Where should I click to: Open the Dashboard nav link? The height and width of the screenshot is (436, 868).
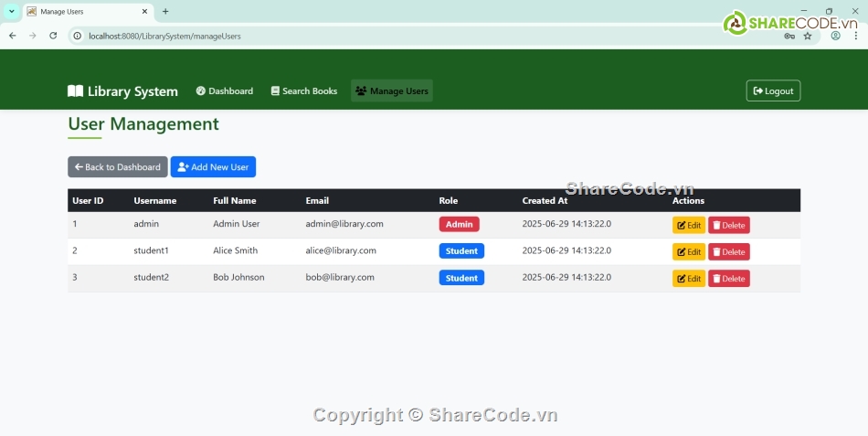pyautogui.click(x=225, y=91)
